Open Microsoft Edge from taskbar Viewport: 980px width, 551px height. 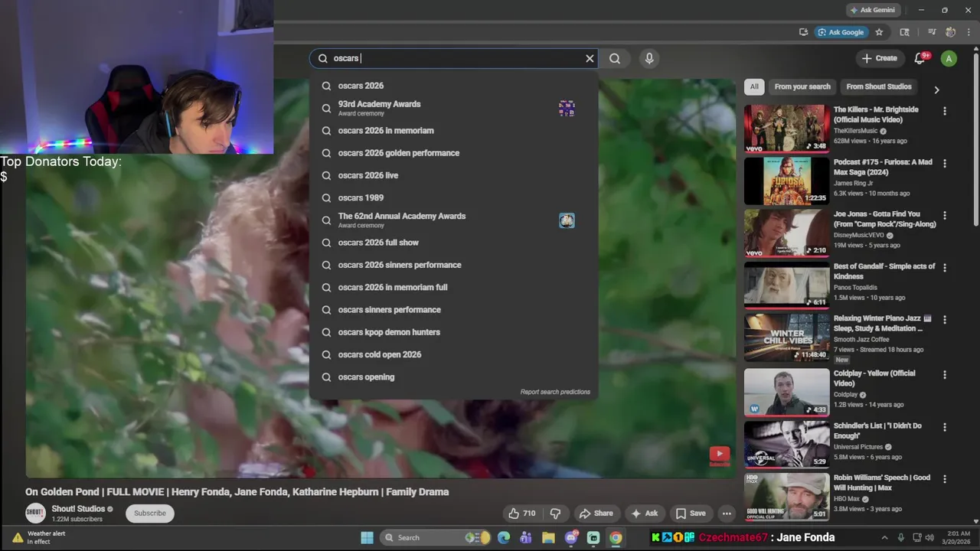[x=504, y=537]
